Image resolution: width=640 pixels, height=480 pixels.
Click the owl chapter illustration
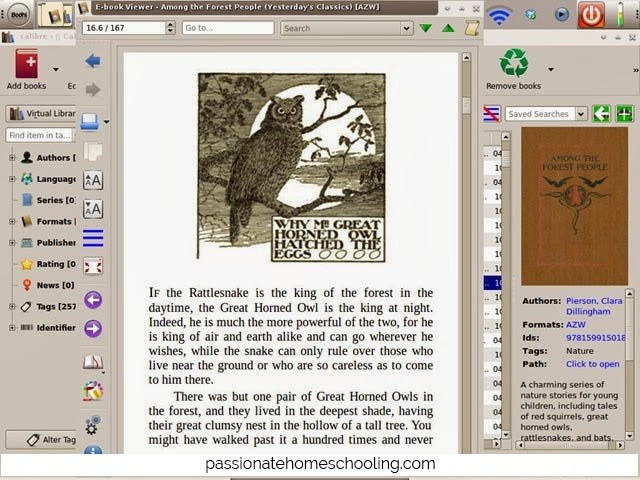[291, 167]
